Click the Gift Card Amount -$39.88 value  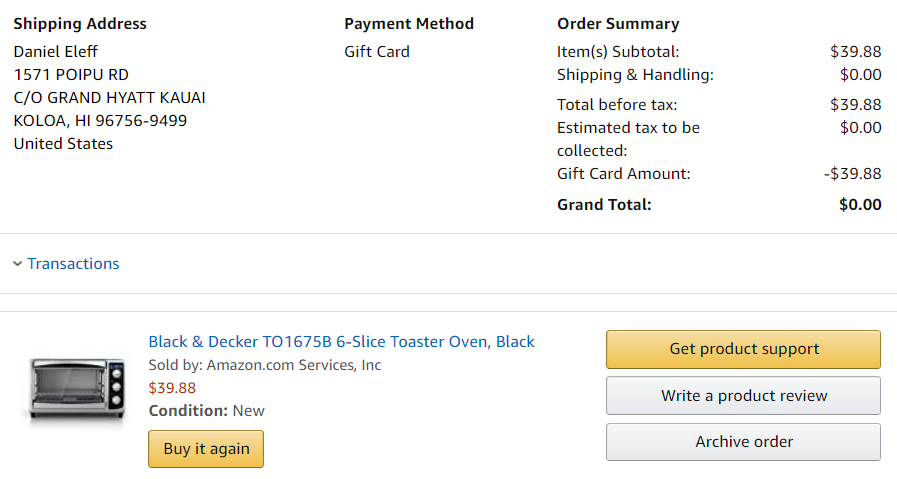click(853, 174)
